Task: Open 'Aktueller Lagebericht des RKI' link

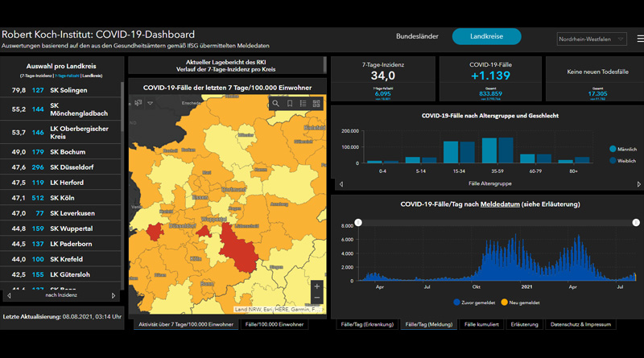Action: pos(226,62)
